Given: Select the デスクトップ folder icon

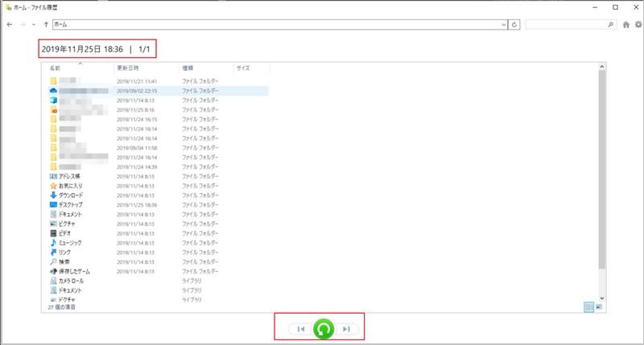Looking at the screenshot, I should coord(53,205).
